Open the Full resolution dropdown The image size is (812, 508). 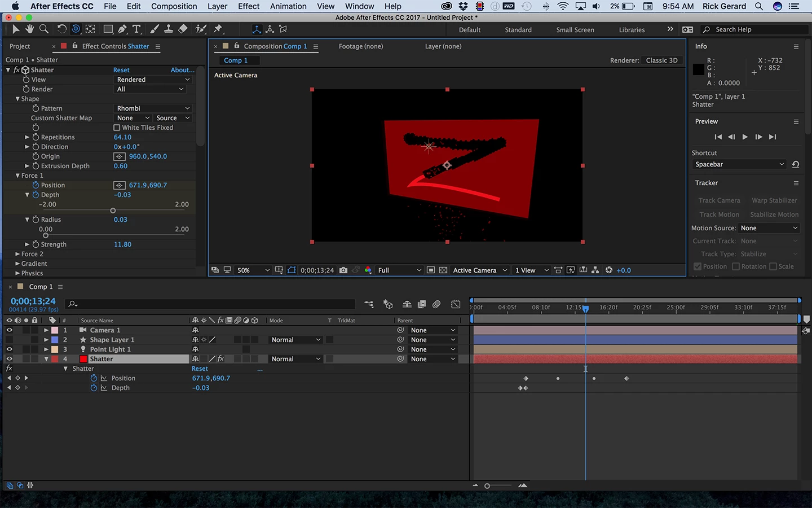(x=399, y=270)
